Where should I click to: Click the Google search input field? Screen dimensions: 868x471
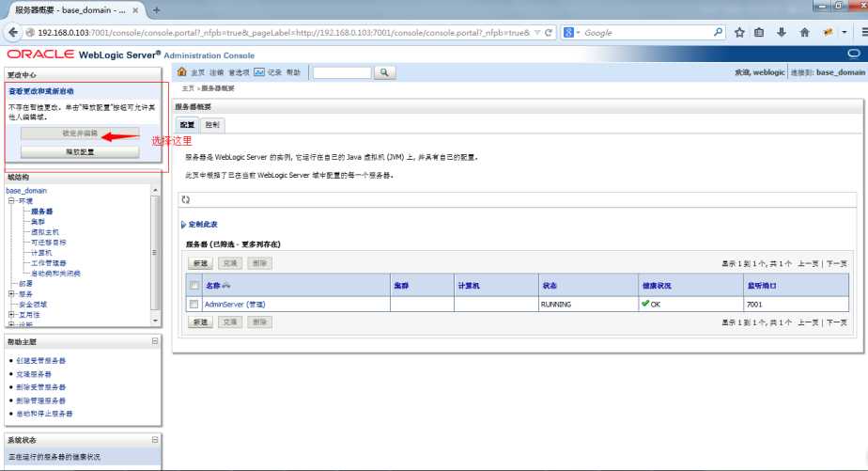pyautogui.click(x=646, y=33)
